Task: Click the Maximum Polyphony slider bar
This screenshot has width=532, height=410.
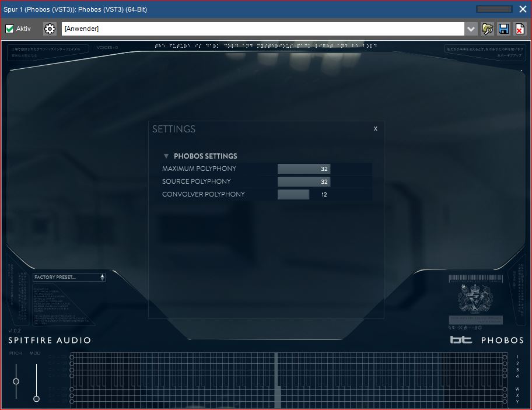Action: click(304, 169)
